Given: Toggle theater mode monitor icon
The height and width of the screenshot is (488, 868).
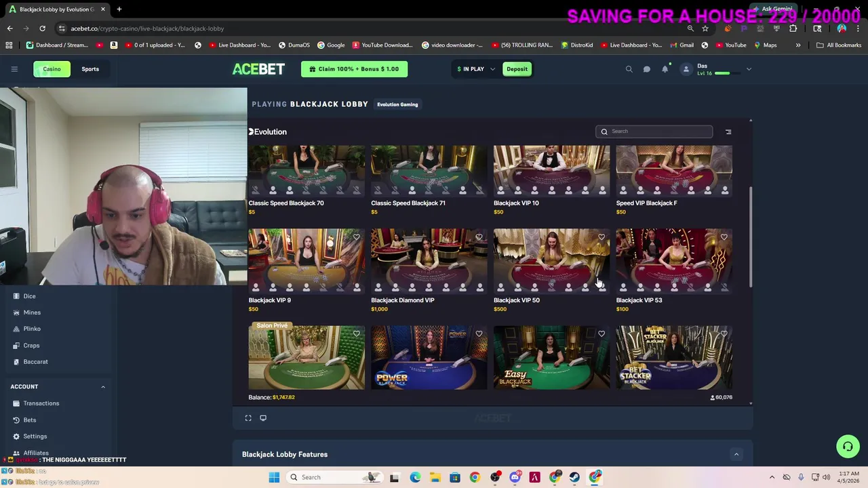Looking at the screenshot, I should click(263, 418).
